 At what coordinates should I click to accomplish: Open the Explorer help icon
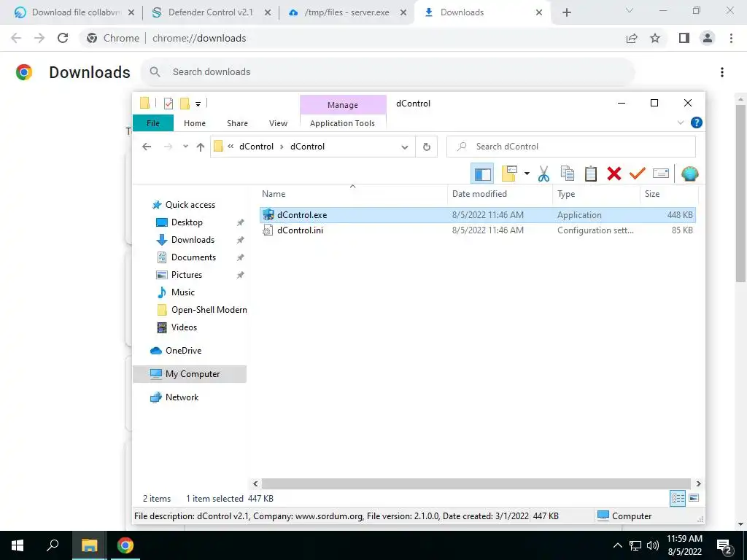696,122
